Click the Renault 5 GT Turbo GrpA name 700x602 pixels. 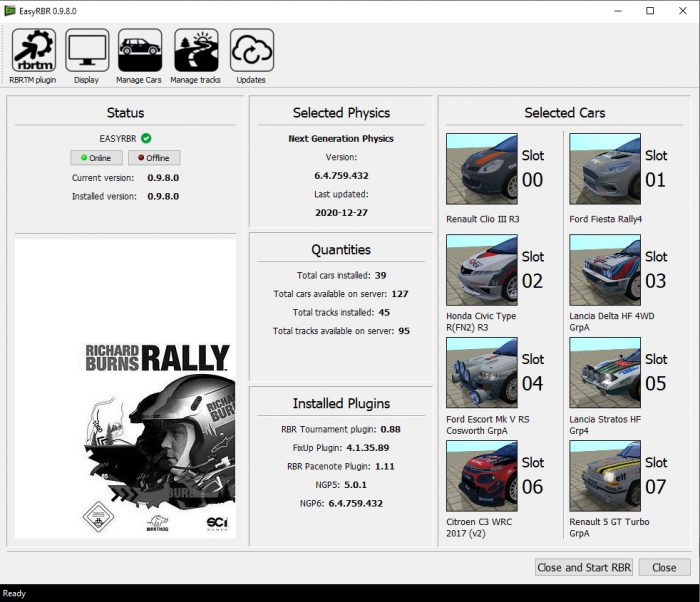tap(609, 527)
